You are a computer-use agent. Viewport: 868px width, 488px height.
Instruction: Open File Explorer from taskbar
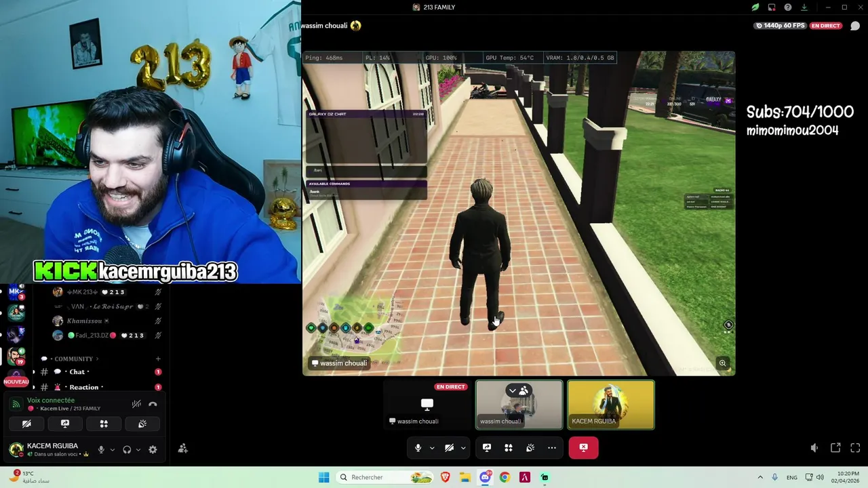465,477
